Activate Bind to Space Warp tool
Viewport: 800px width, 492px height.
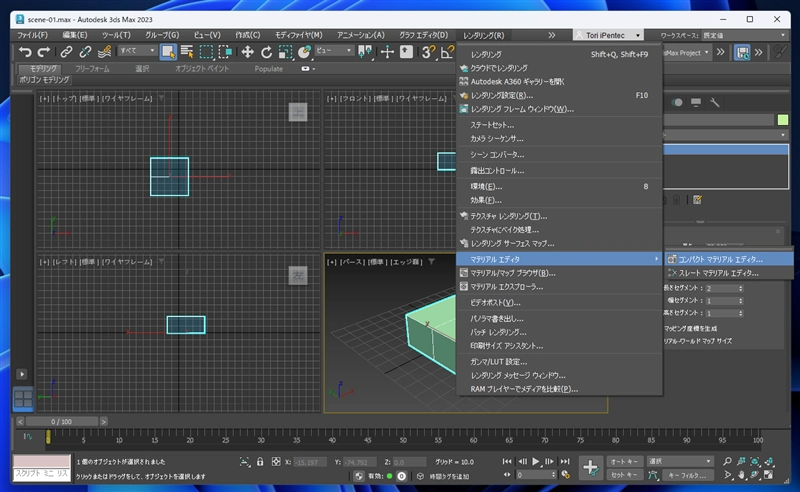[x=105, y=52]
